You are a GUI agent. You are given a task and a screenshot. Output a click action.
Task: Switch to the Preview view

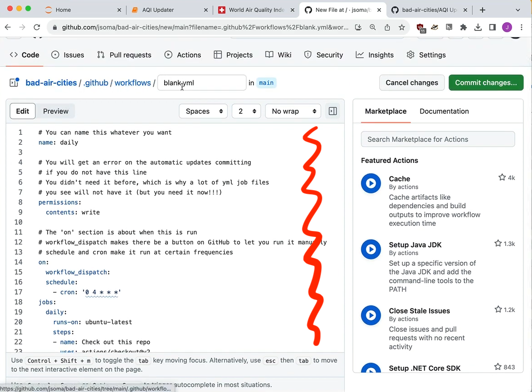(x=56, y=111)
